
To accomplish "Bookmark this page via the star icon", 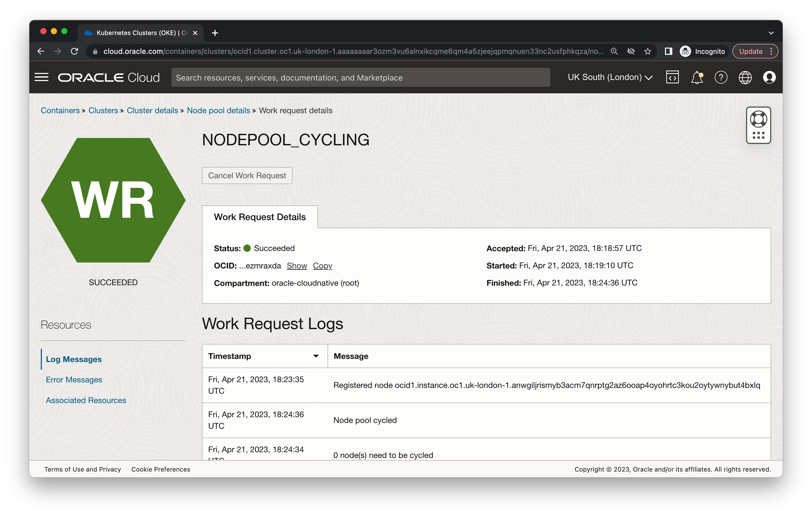I will (x=647, y=51).
